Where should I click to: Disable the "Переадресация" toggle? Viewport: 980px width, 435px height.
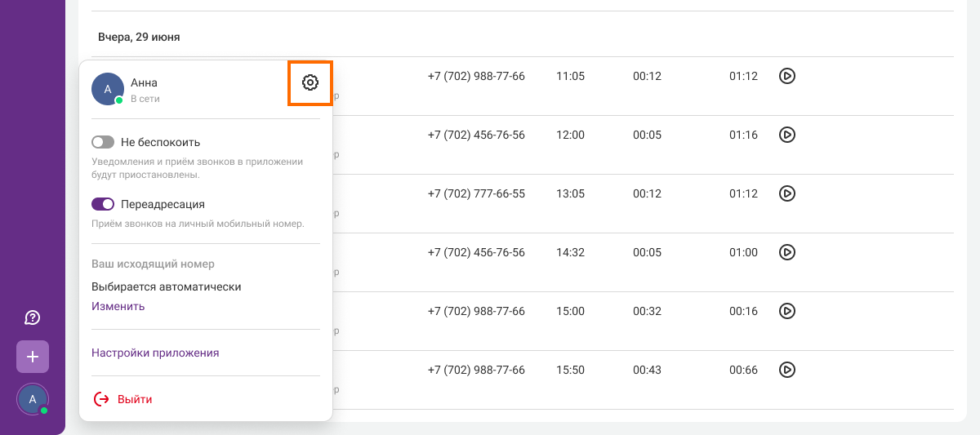(x=103, y=204)
